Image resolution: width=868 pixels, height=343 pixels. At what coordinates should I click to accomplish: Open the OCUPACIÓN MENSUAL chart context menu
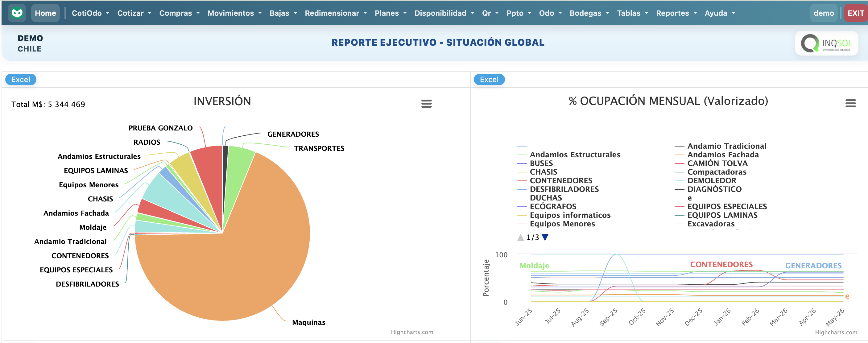tap(850, 103)
